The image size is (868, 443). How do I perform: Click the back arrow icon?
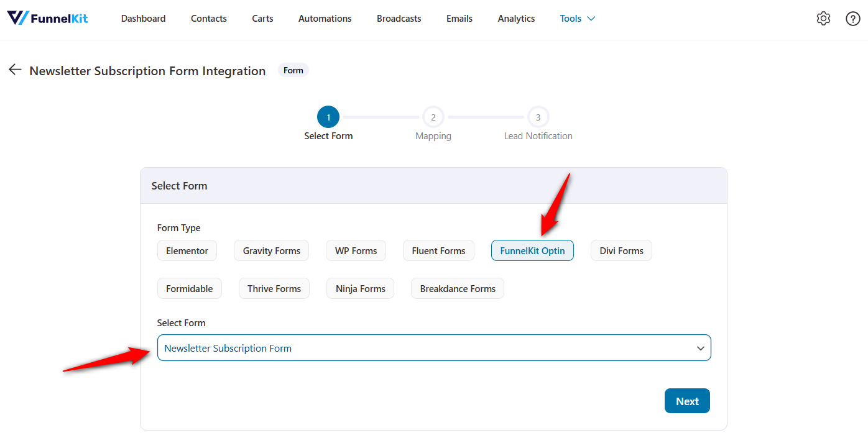(15, 70)
